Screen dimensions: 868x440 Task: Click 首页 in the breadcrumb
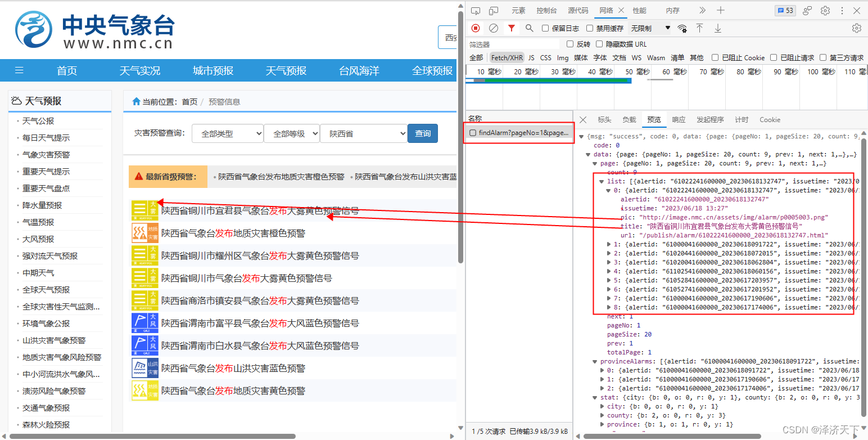[x=189, y=102]
